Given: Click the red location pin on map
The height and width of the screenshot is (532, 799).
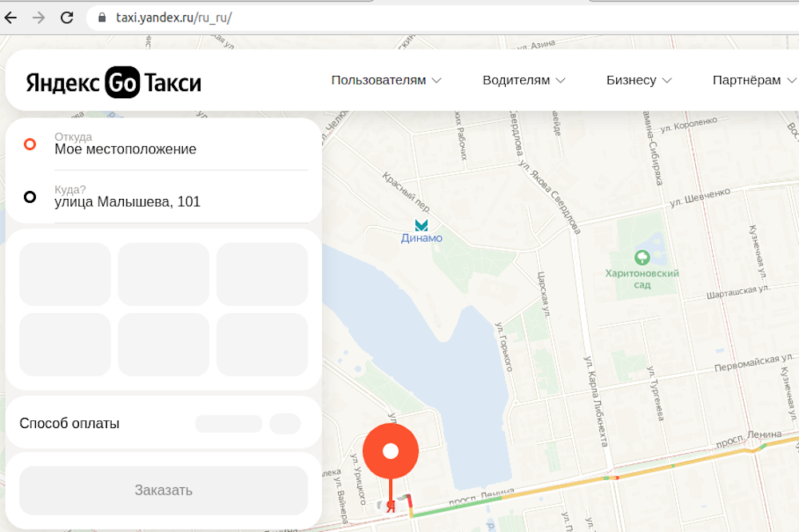Looking at the screenshot, I should 390,453.
